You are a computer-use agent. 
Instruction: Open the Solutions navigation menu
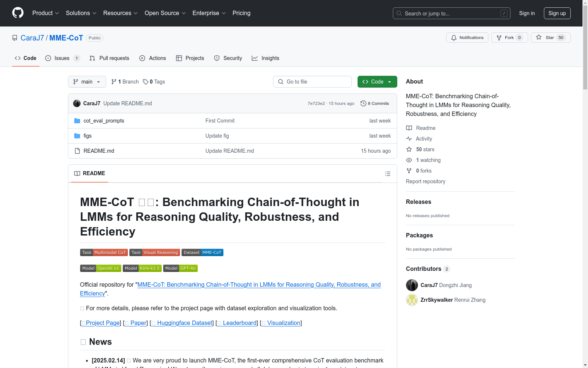(81, 13)
